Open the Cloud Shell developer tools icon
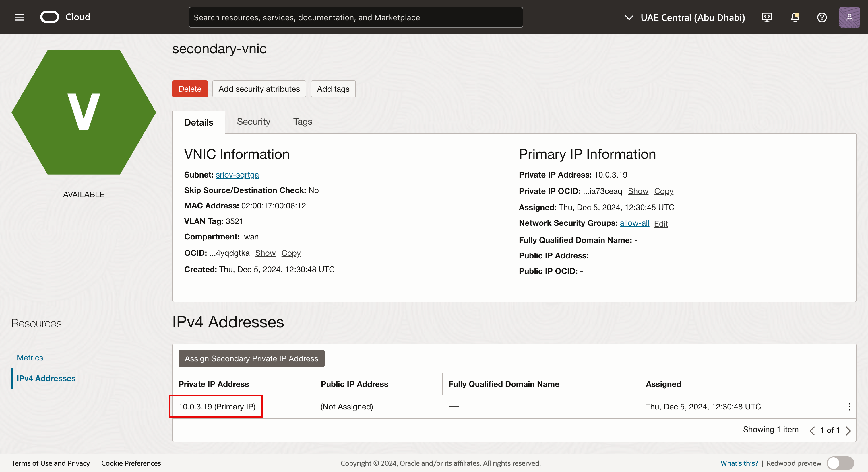Image resolution: width=868 pixels, height=472 pixels. click(x=767, y=17)
